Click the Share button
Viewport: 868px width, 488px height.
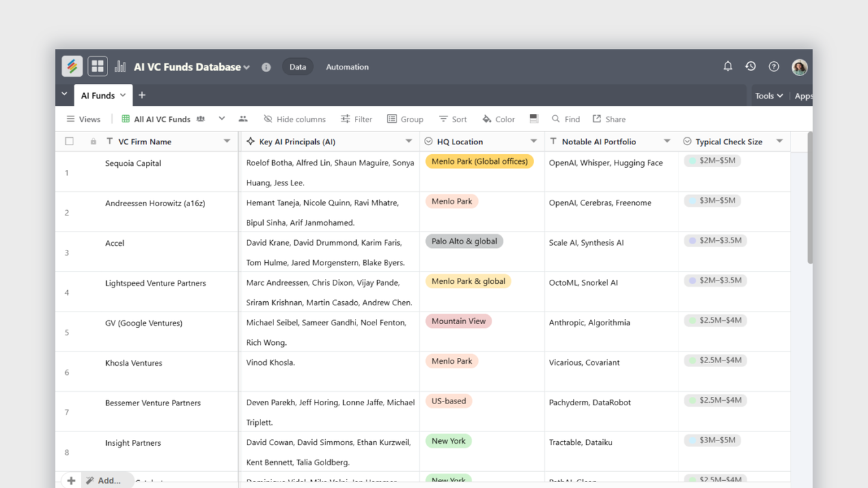(x=609, y=119)
